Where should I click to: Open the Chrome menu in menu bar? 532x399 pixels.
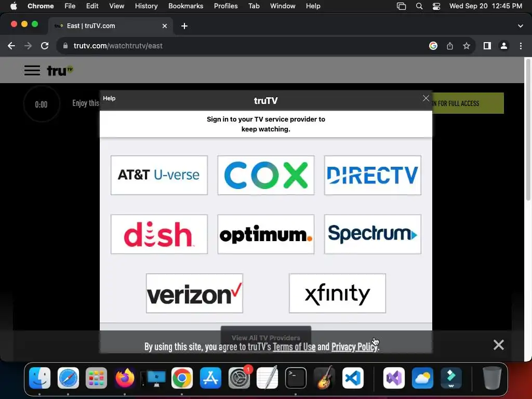tap(41, 6)
